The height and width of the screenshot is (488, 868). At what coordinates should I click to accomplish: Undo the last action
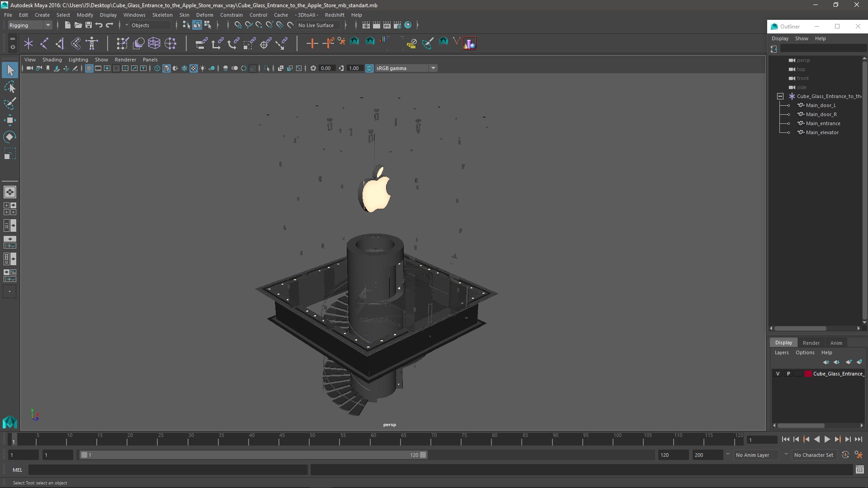point(99,25)
